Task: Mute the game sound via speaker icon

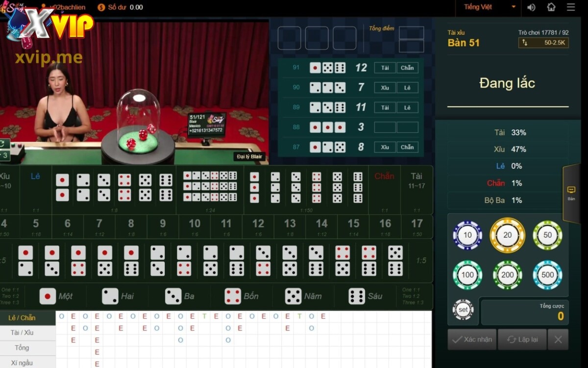Action: point(531,7)
